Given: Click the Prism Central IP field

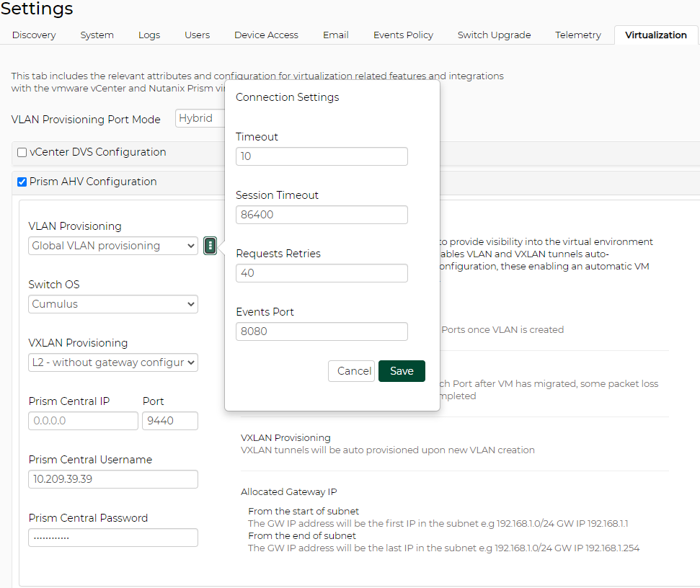Looking at the screenshot, I should point(83,421).
